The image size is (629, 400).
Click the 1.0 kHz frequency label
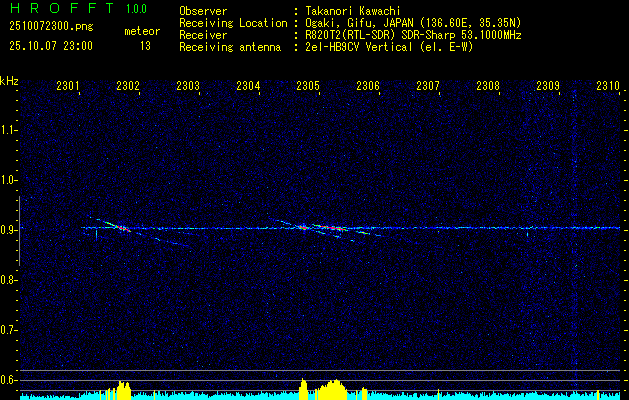(8, 180)
